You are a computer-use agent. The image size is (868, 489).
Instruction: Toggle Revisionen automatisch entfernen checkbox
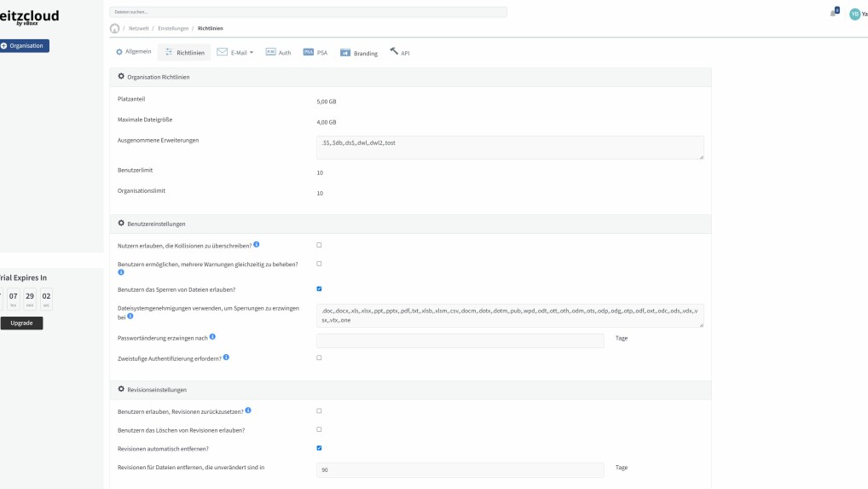click(x=319, y=448)
